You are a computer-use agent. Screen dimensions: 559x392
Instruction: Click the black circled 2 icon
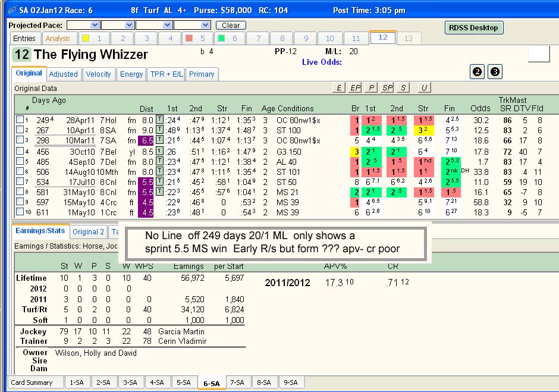(x=478, y=72)
